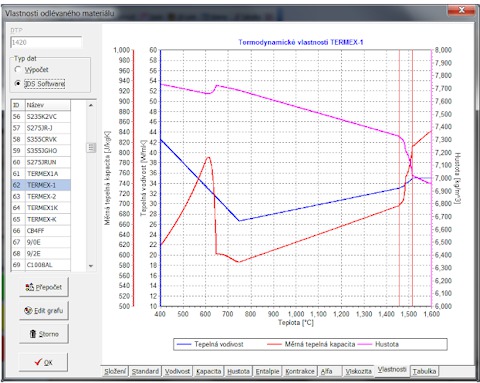Click the chart title Termodynamické vlastnosti TERMEX-1
This screenshot has height=383, width=480.
[x=301, y=42]
